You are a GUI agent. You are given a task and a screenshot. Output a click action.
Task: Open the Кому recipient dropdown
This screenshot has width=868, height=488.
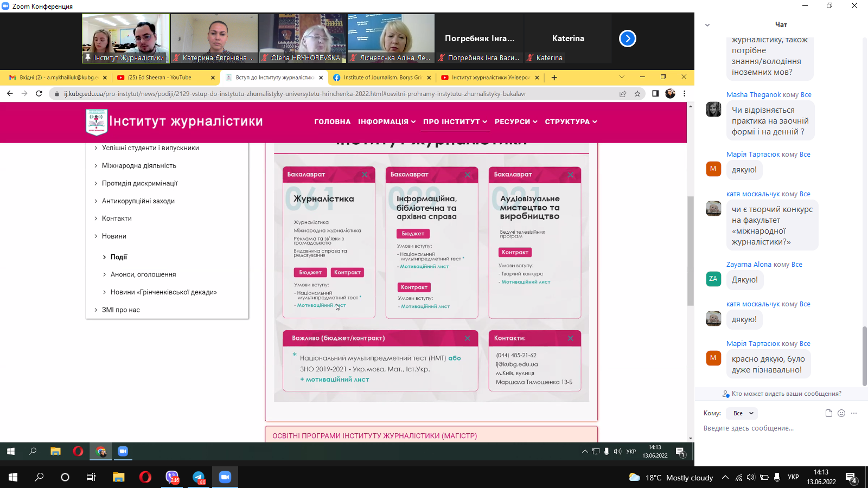[x=743, y=413]
